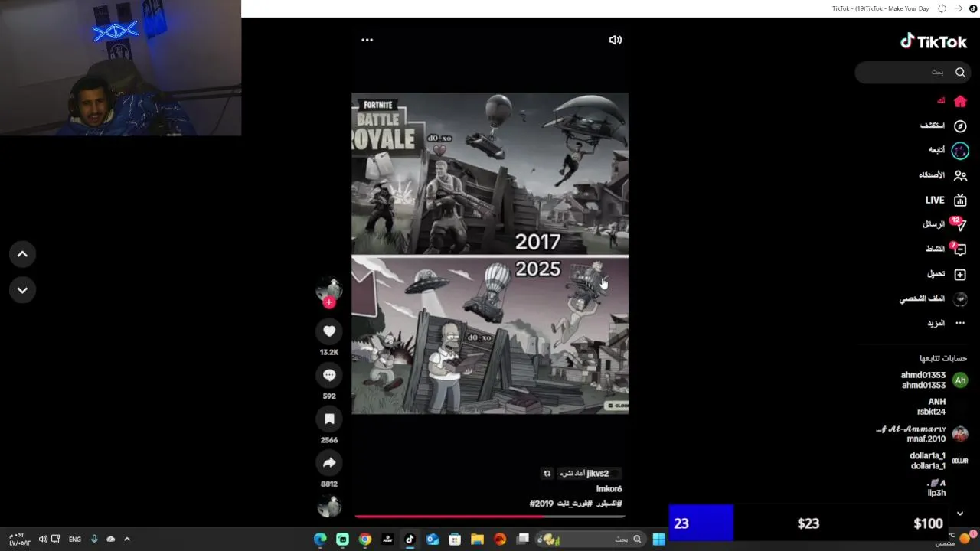
Task: Open iip3h followed account
Action: (x=936, y=488)
